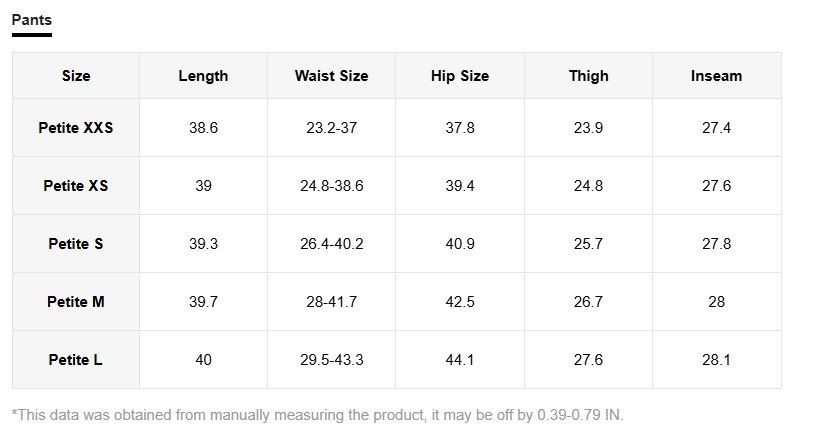
Task: Click the Petite XS row label
Action: (x=76, y=186)
